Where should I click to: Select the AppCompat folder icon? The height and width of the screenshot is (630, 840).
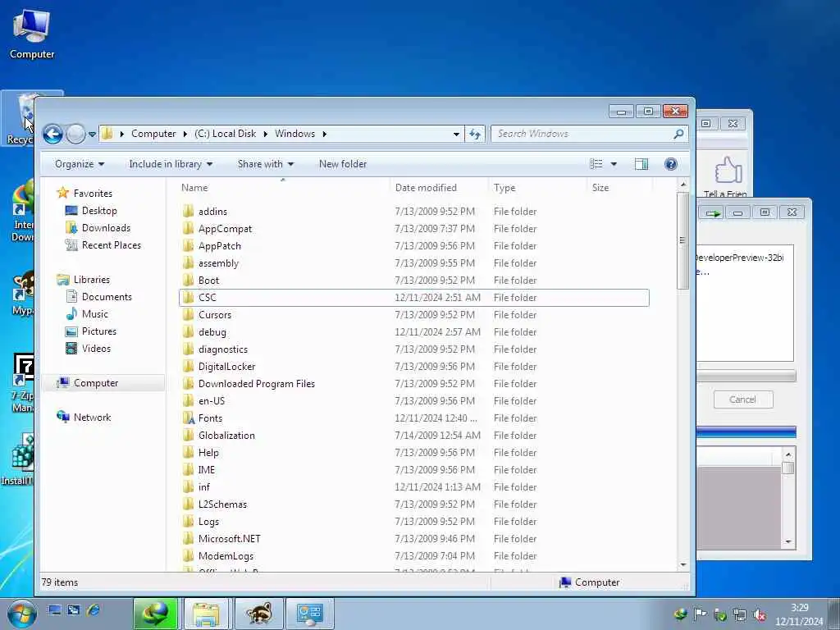click(188, 229)
